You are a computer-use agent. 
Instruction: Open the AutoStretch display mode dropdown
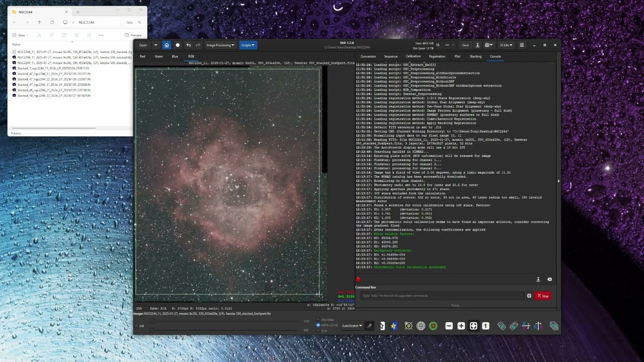pos(352,326)
